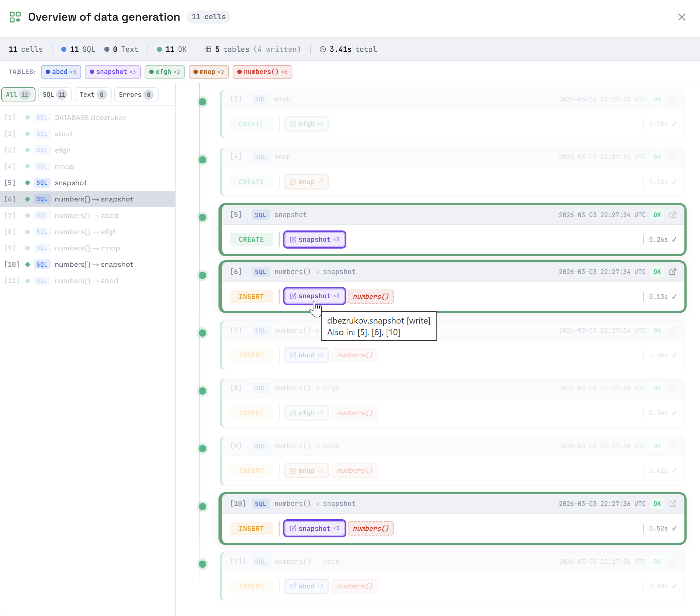Filter by abcd ×3 table chip
700x616 pixels.
(x=61, y=72)
